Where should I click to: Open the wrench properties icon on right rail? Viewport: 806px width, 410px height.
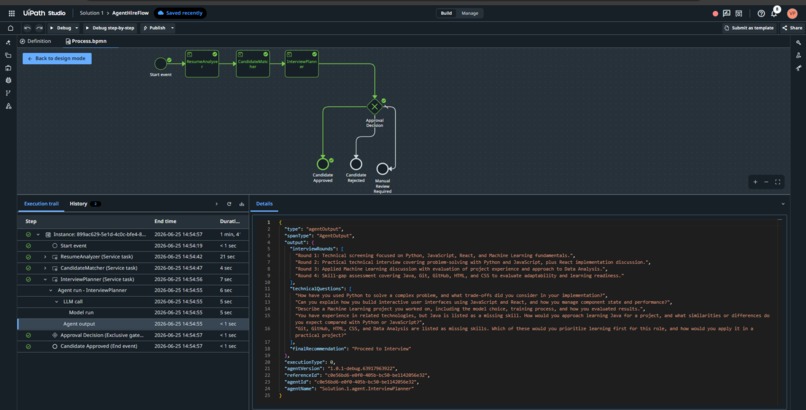click(x=798, y=43)
